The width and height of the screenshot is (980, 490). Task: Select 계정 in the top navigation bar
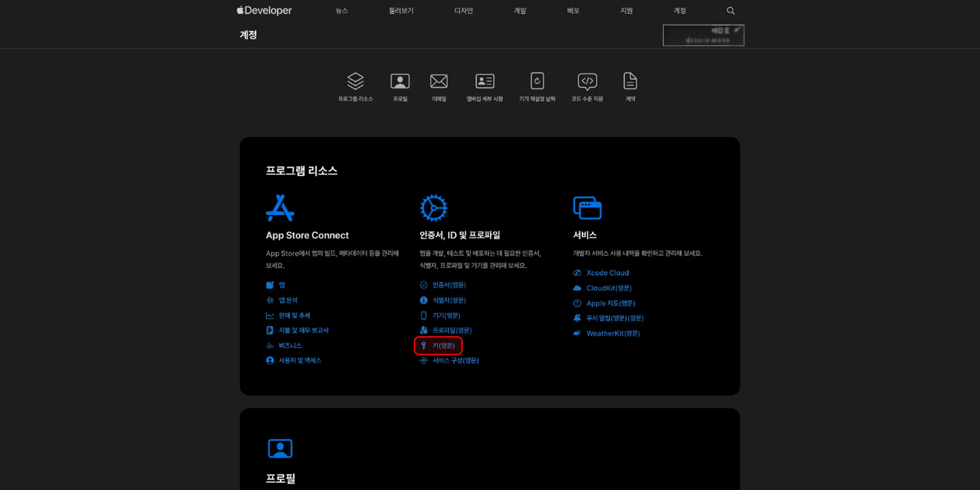click(680, 11)
